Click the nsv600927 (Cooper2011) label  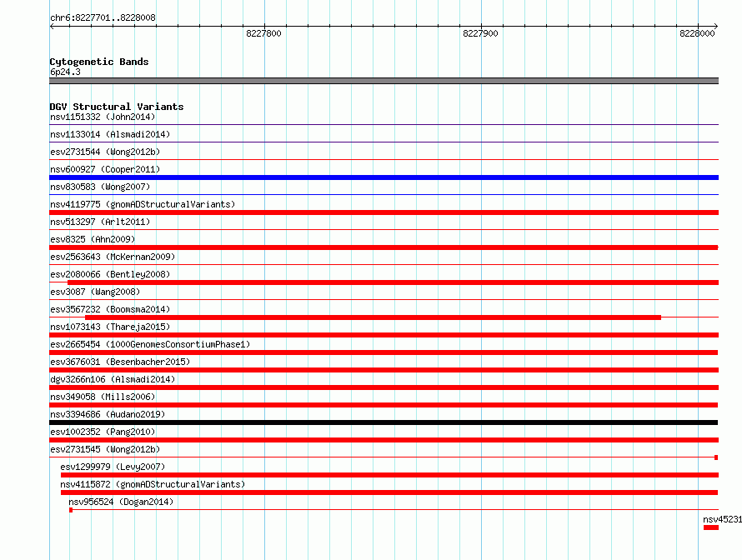point(105,169)
